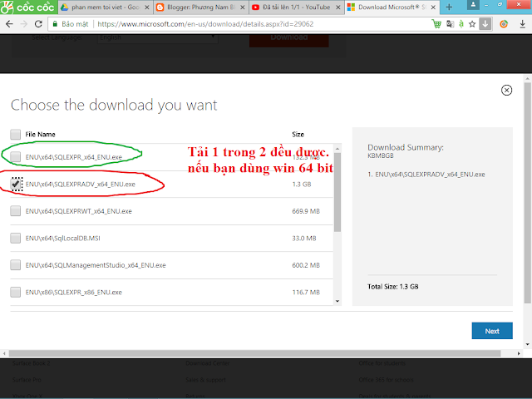
Task: Open the user profile icon
Action: (473, 5)
